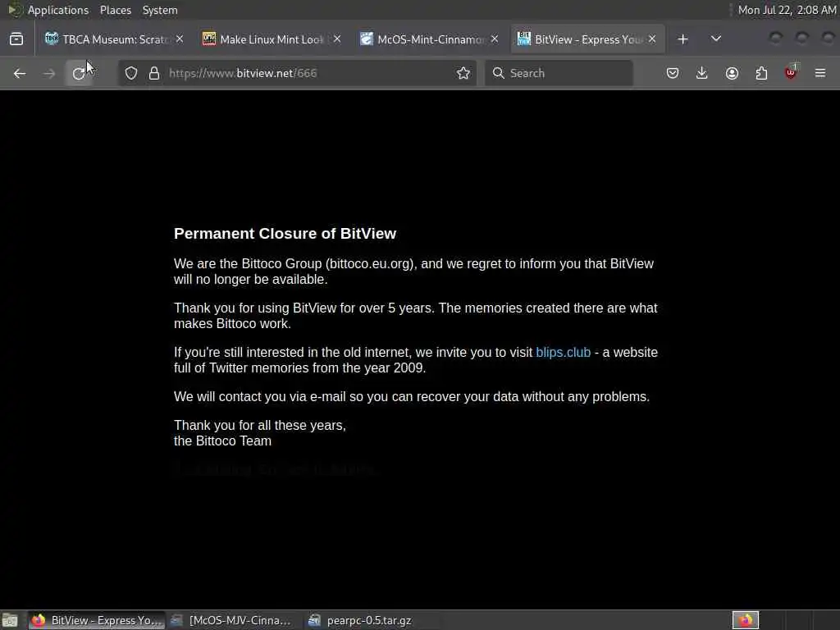Reload the BitView page
Image resolution: width=840 pixels, height=630 pixels.
[79, 73]
